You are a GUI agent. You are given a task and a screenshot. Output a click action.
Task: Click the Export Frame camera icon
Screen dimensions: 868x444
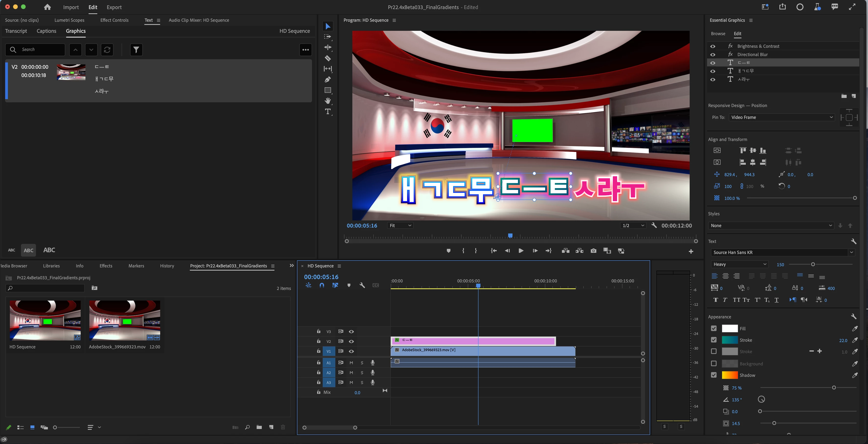pyautogui.click(x=593, y=251)
